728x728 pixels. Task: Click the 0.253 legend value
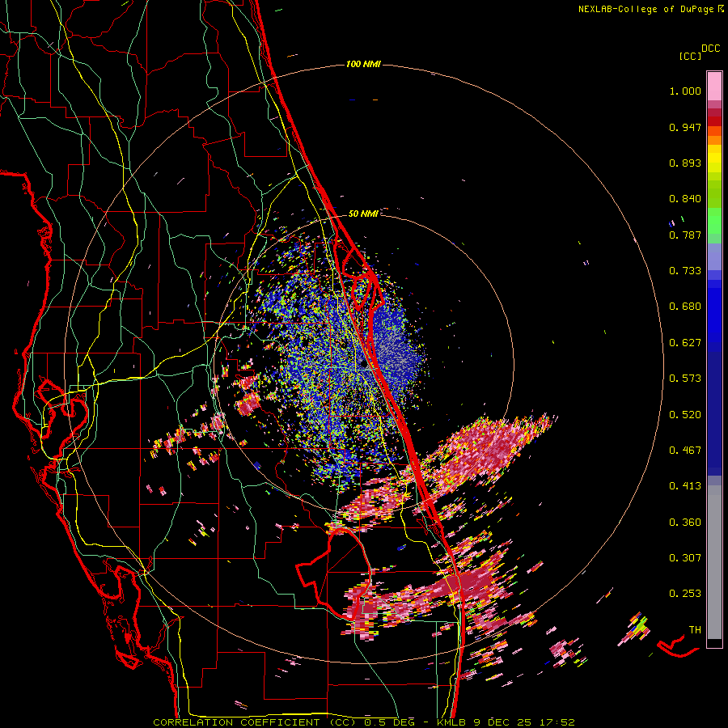685,594
